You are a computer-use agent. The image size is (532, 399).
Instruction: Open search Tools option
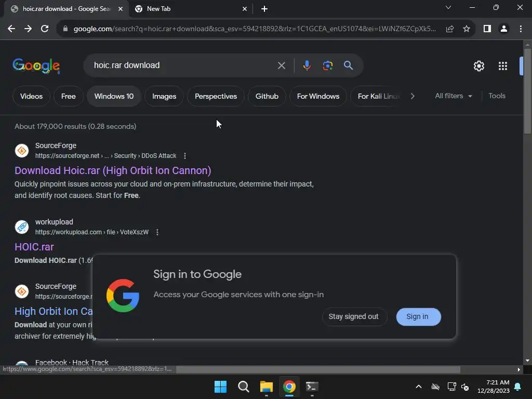pyautogui.click(x=497, y=96)
